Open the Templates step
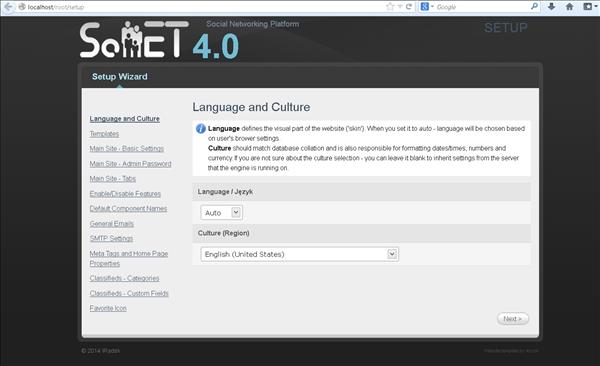 [x=104, y=134]
